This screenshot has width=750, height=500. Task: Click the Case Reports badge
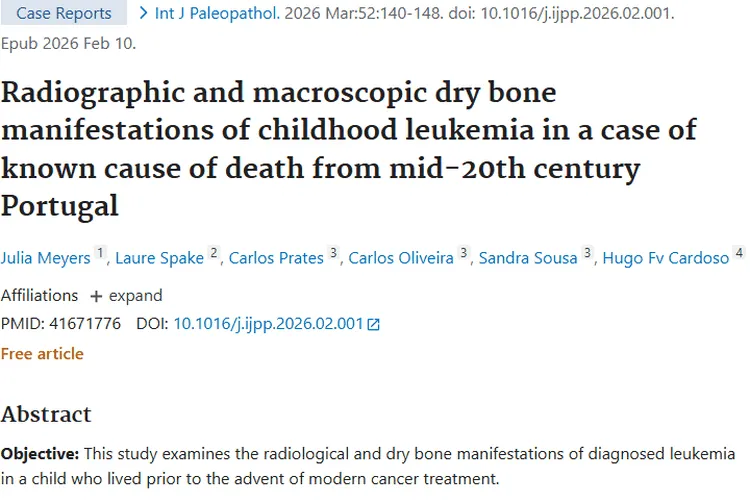point(64,14)
